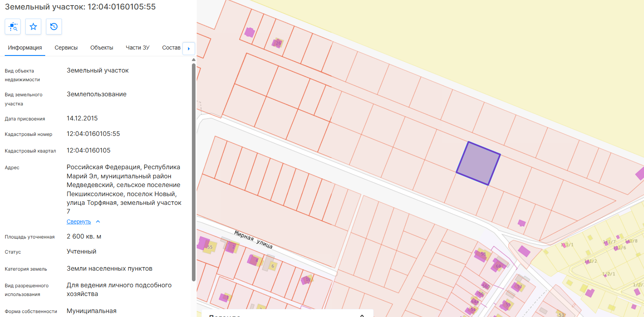The image size is (644, 317).
Task: Click the chevron next to Свернуть
Action: 98,222
